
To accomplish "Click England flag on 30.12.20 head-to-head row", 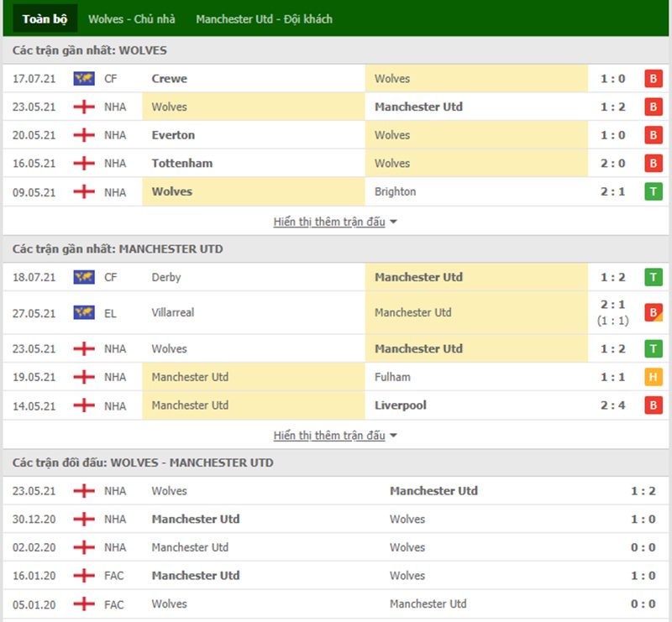I will (84, 520).
